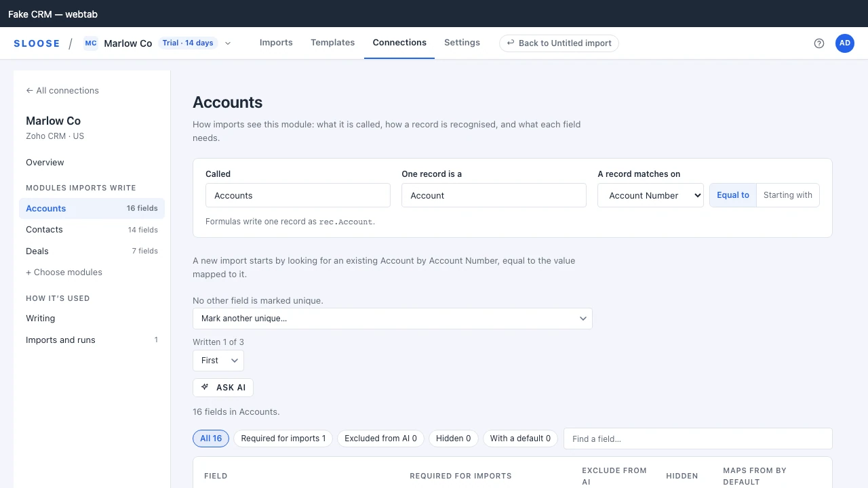Click 'Back to Untitled import' button

click(559, 43)
